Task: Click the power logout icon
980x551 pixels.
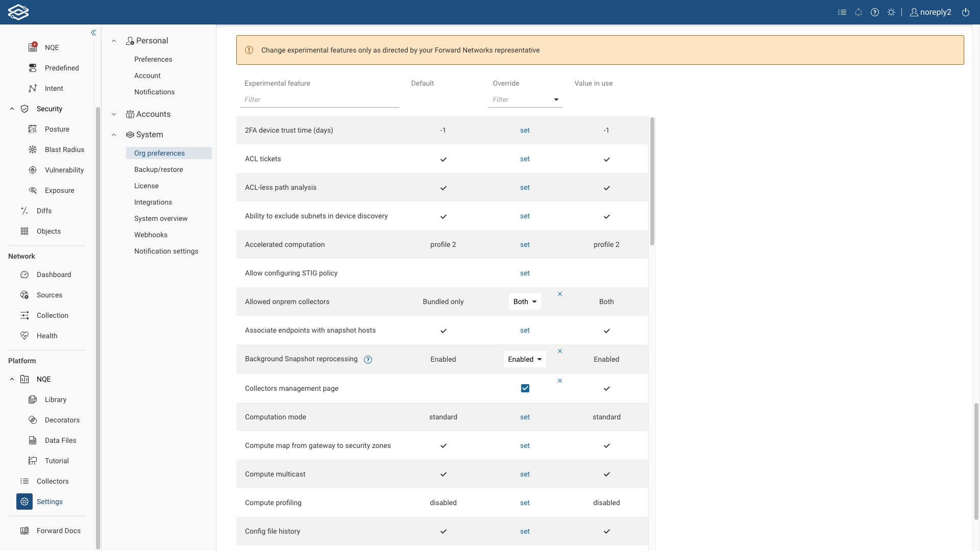Action: tap(966, 12)
